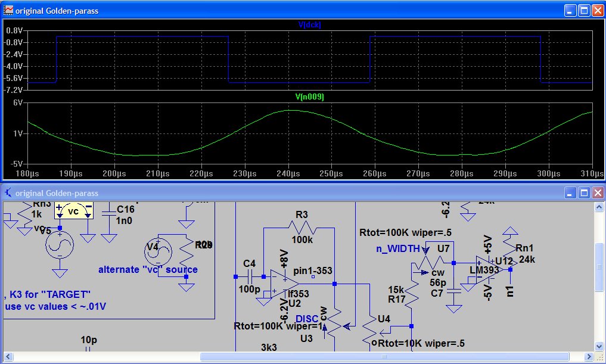The height and width of the screenshot is (364, 606).
Task: Open the waveform window's title bar icon menu
Action: [8, 10]
